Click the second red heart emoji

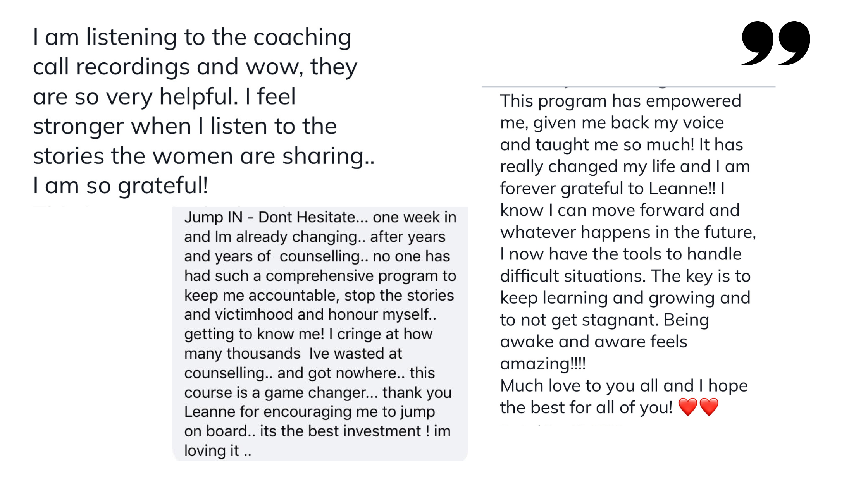(x=709, y=407)
